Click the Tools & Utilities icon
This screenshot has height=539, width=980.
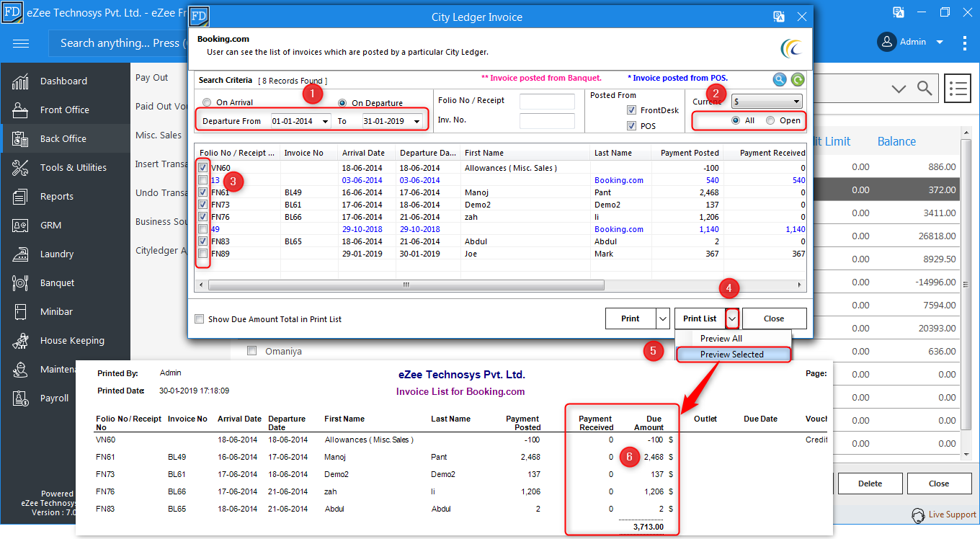coord(20,168)
